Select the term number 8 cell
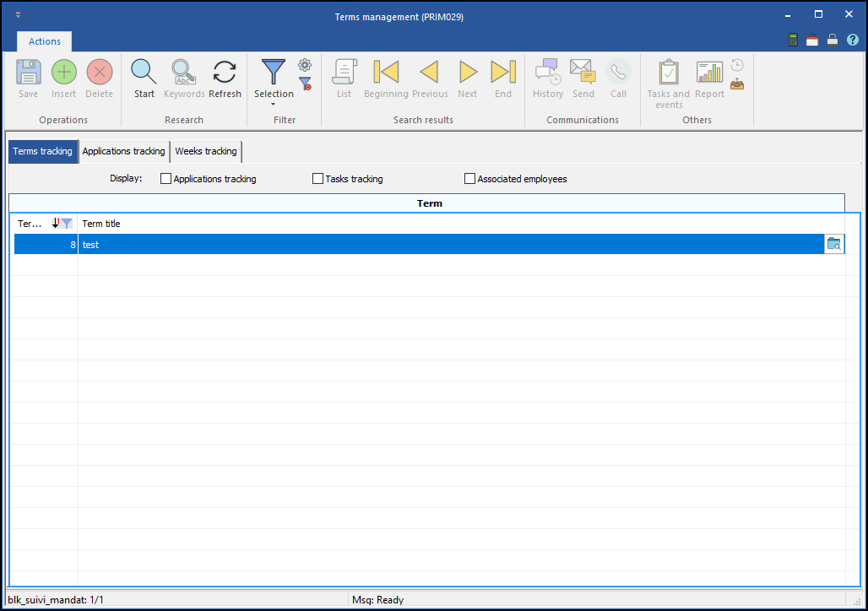 coord(46,245)
